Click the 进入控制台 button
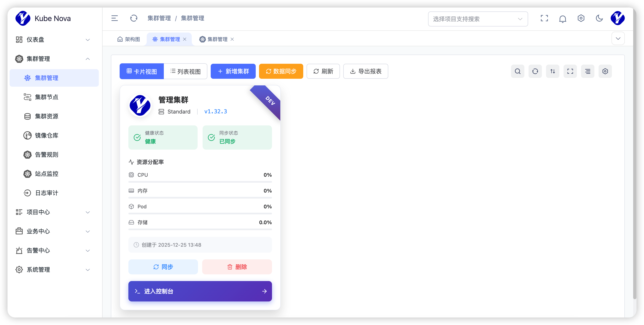The width and height of the screenshot is (644, 325). (200, 291)
